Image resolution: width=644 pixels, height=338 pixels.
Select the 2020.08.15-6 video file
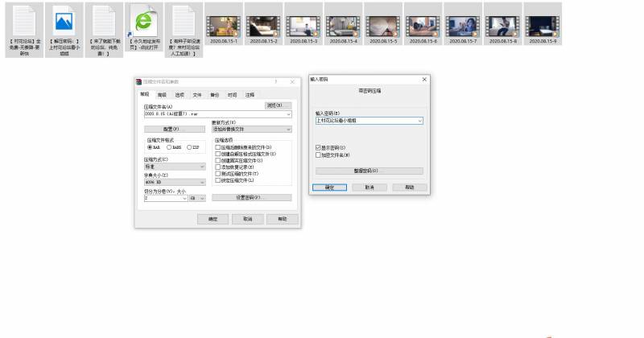[423, 20]
